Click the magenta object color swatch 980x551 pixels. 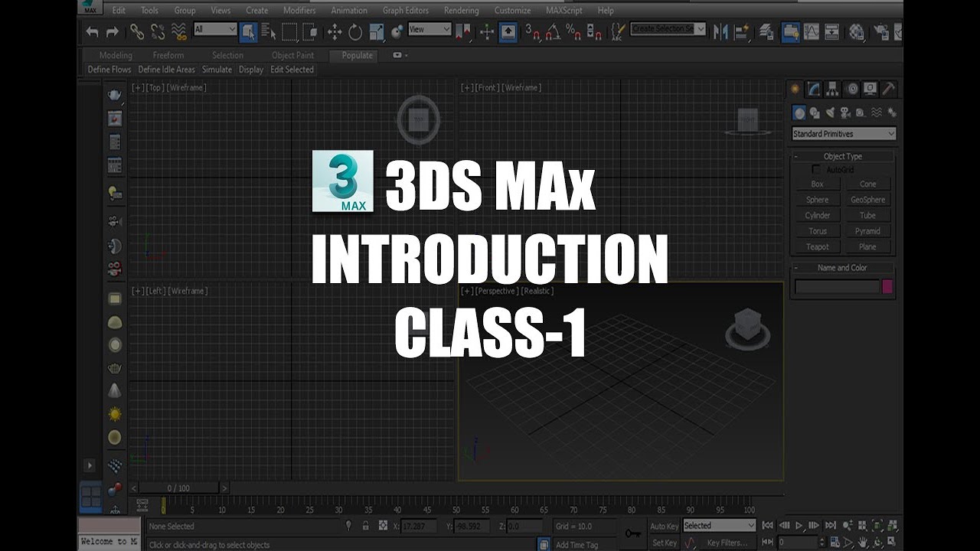tap(887, 287)
